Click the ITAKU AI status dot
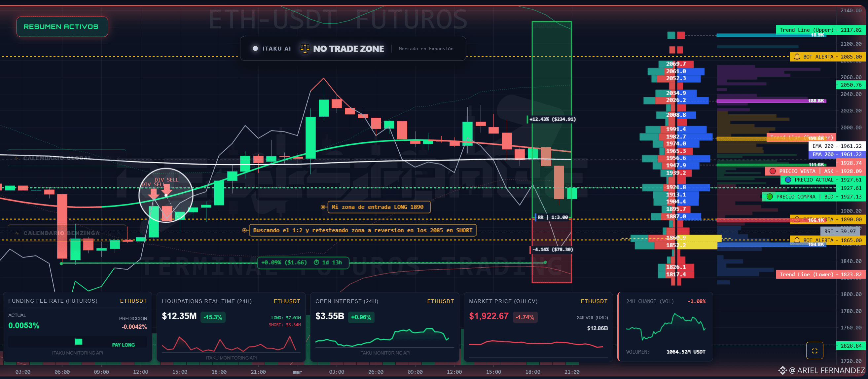The height and width of the screenshot is (379, 868). pos(255,49)
